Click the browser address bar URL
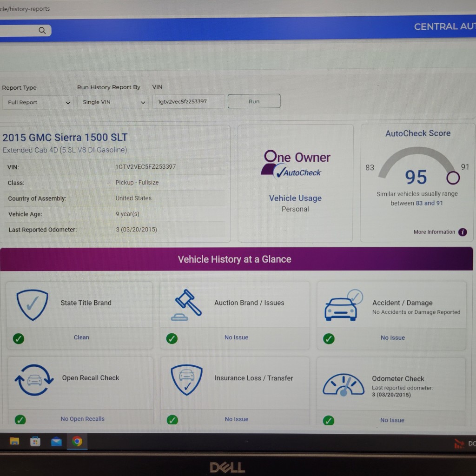Screen dimensions: 476x476 pyautogui.click(x=25, y=9)
